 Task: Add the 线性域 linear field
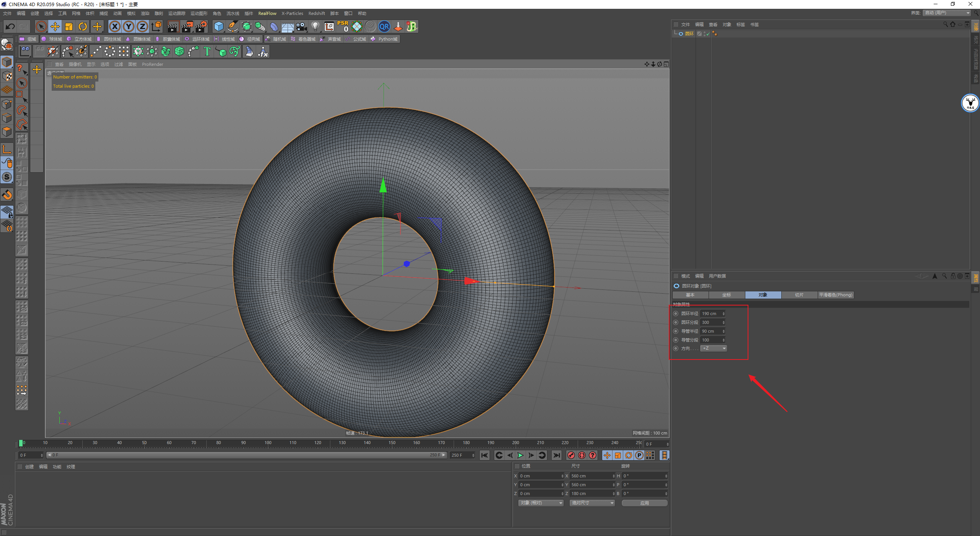tap(225, 39)
